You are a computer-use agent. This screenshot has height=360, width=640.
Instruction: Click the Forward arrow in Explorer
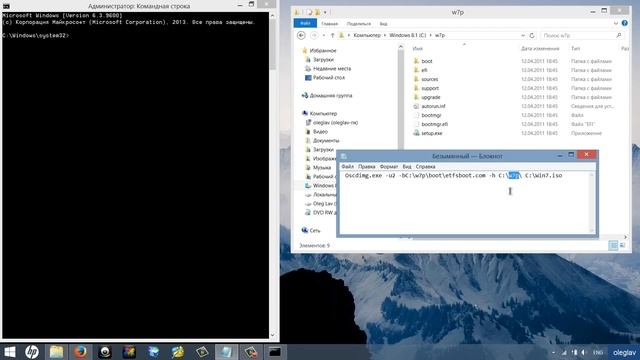coord(314,36)
